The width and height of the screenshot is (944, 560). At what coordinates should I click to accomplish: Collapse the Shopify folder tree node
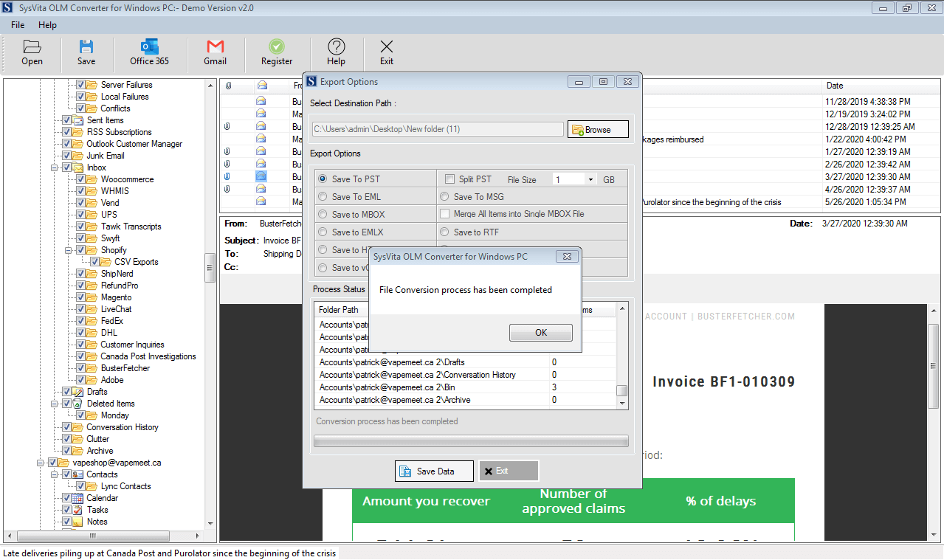tap(68, 250)
